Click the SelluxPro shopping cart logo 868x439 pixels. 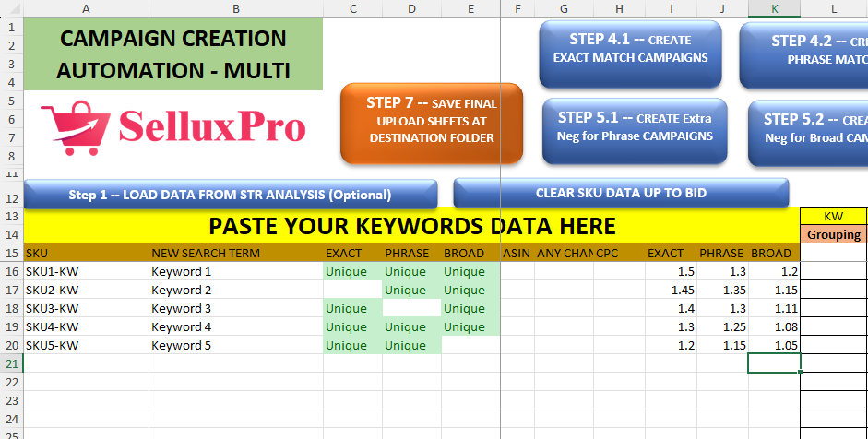tap(69, 127)
